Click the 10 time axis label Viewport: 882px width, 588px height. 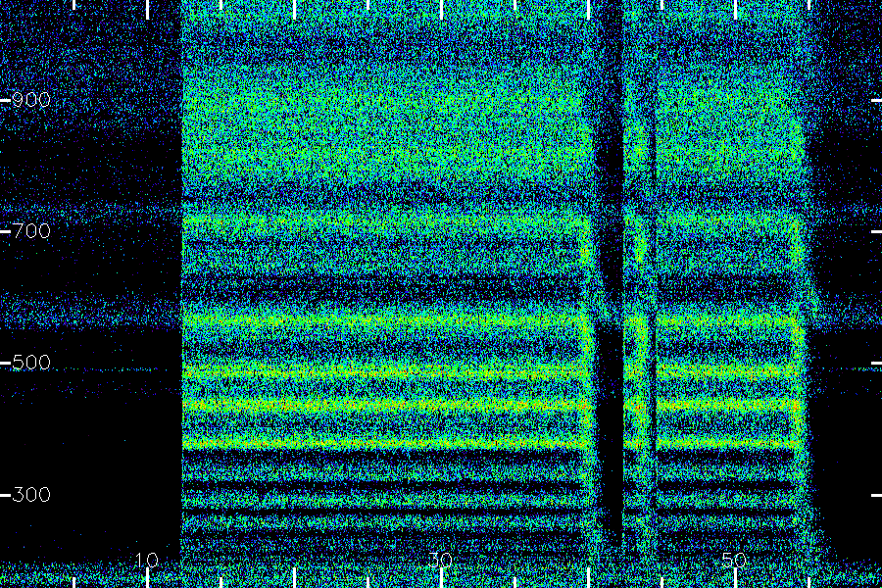[x=147, y=560]
